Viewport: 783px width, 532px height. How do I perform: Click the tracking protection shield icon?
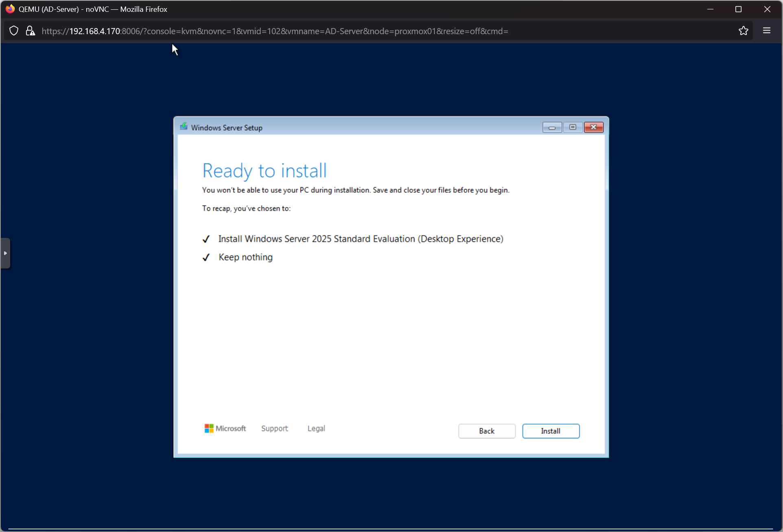click(x=14, y=31)
